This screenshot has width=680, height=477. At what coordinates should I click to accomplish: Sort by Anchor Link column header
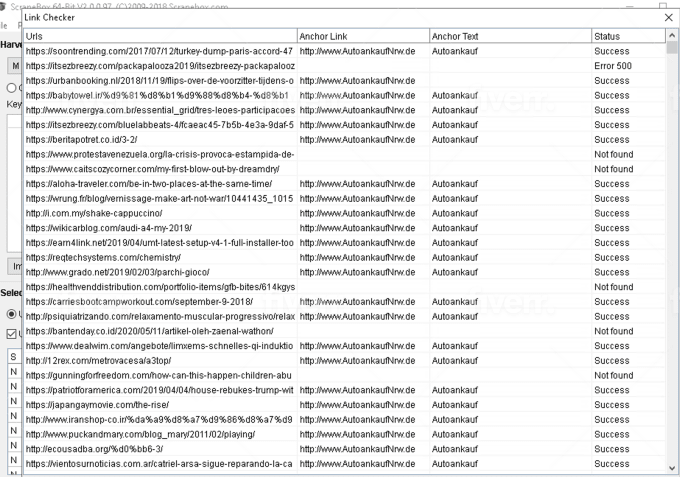tap(362, 36)
